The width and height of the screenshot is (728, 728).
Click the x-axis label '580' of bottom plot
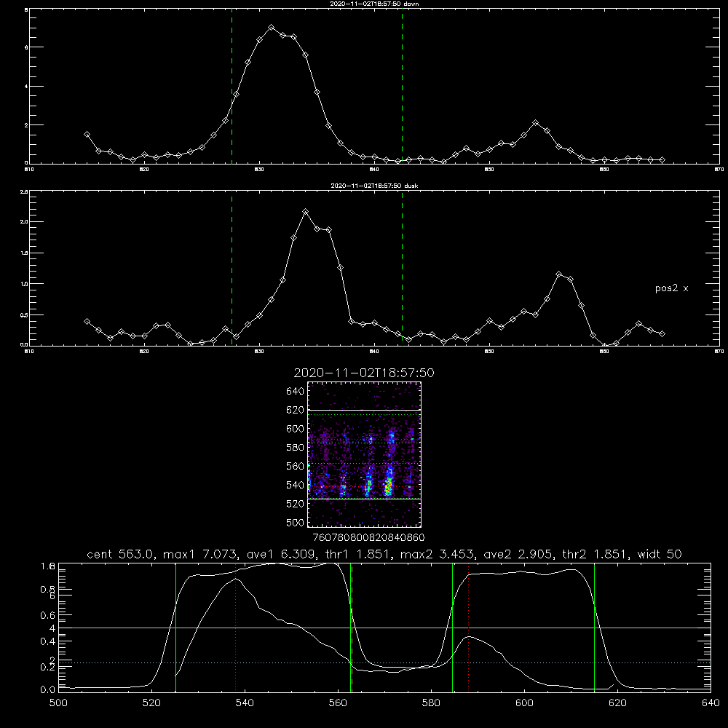[431, 703]
